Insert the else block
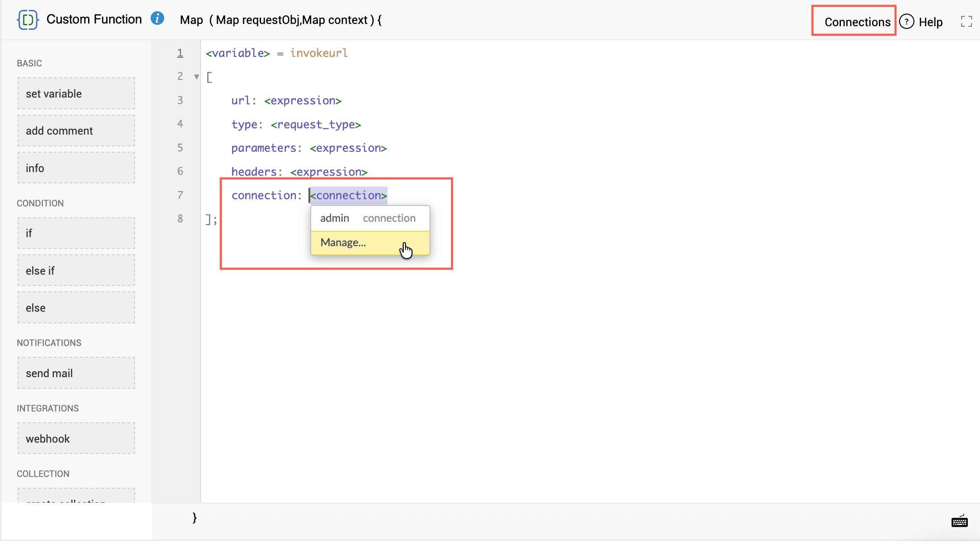Screen dimensions: 980x542 76,308
